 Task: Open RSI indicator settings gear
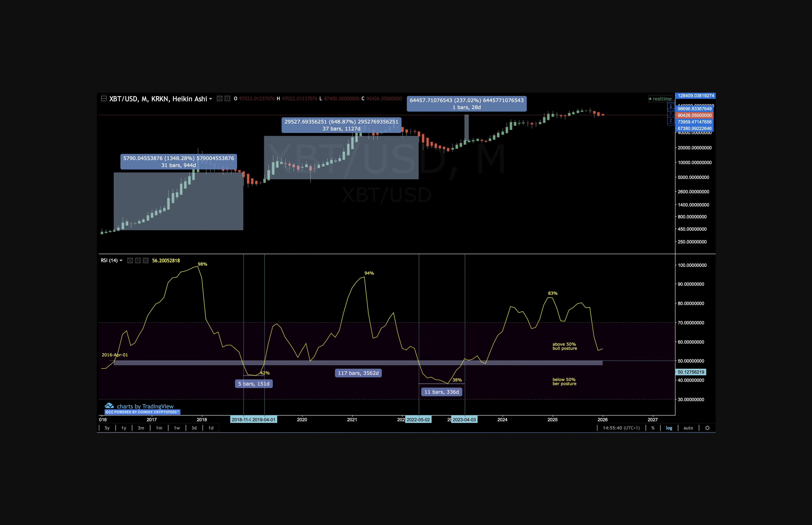pyautogui.click(x=138, y=260)
